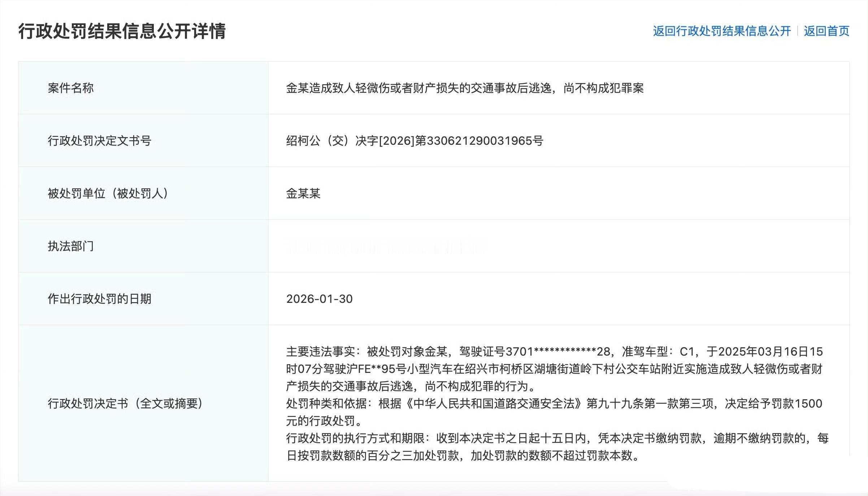Click the 案件名称 label cell

point(71,88)
